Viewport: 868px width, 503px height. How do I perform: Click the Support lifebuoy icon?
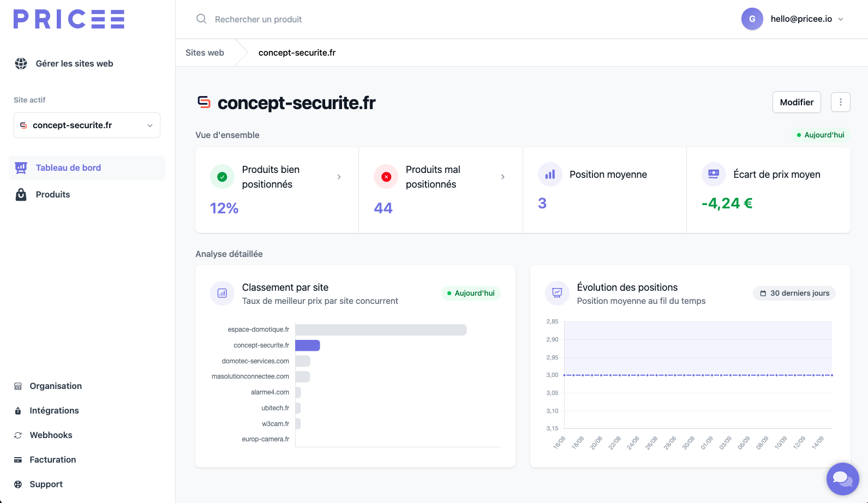point(18,484)
